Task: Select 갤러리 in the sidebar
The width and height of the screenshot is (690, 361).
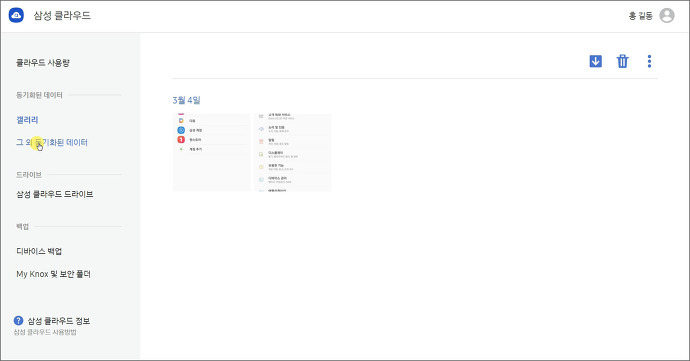Action: click(x=27, y=120)
